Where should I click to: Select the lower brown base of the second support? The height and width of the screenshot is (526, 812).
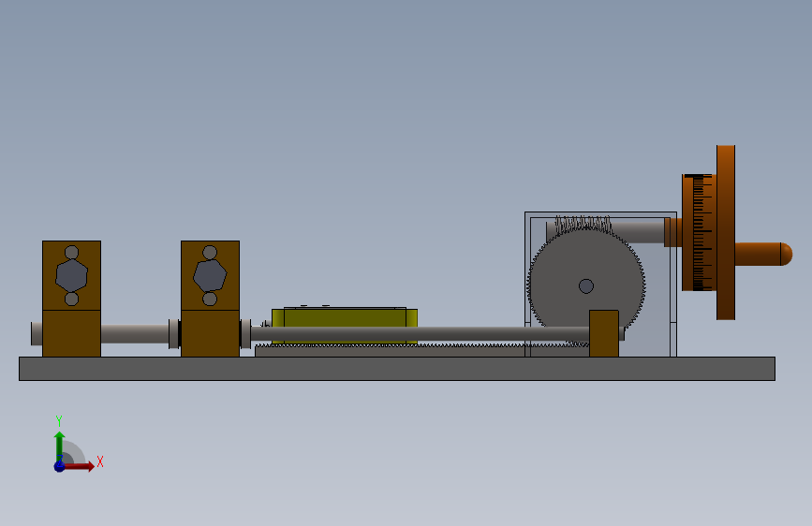click(x=210, y=333)
